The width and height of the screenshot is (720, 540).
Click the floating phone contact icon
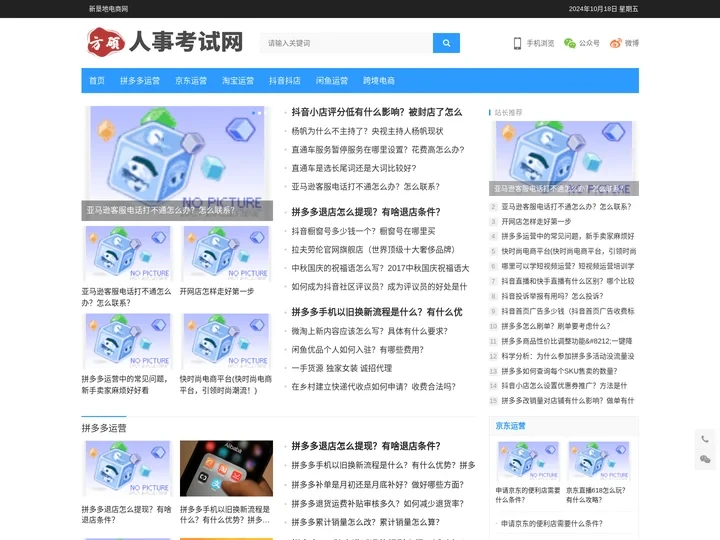[x=705, y=439]
